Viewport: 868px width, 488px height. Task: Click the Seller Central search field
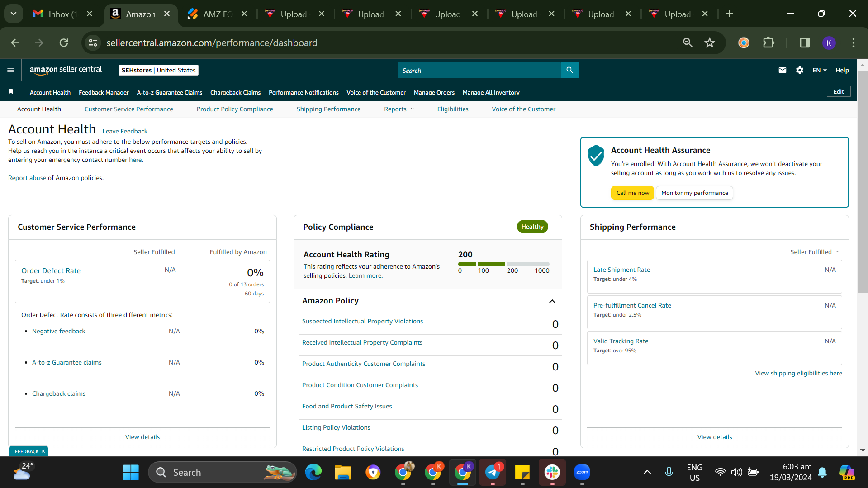point(479,70)
